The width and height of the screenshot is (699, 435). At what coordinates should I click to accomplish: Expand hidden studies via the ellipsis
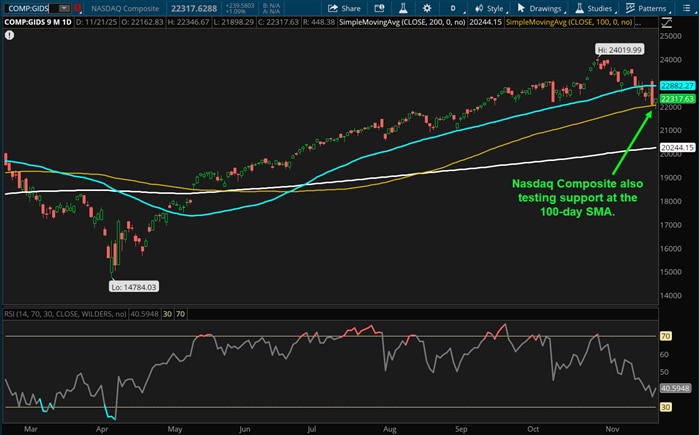638,22
